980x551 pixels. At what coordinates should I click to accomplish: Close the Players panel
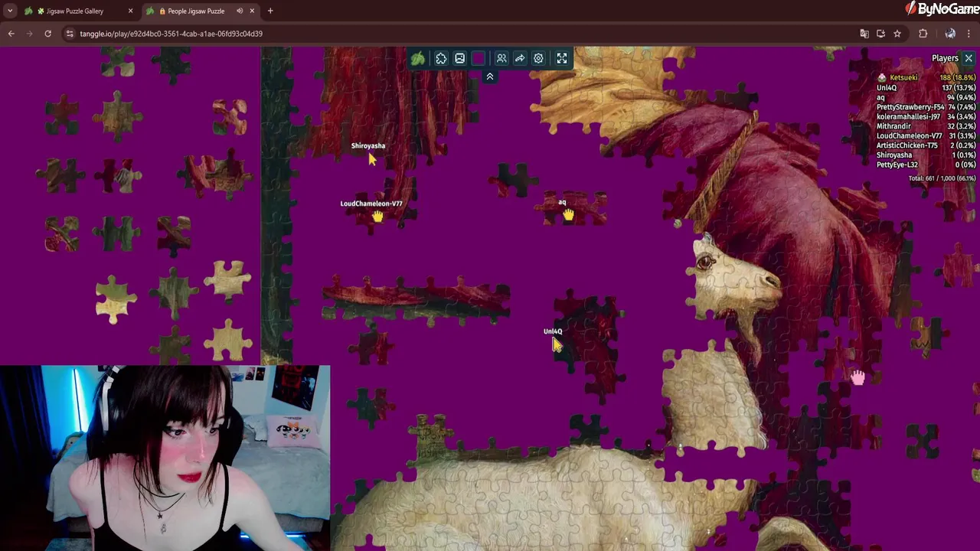tap(969, 58)
